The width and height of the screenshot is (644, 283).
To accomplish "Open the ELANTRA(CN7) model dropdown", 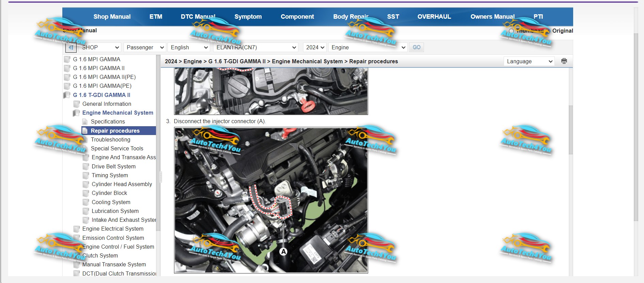I will [x=255, y=48].
